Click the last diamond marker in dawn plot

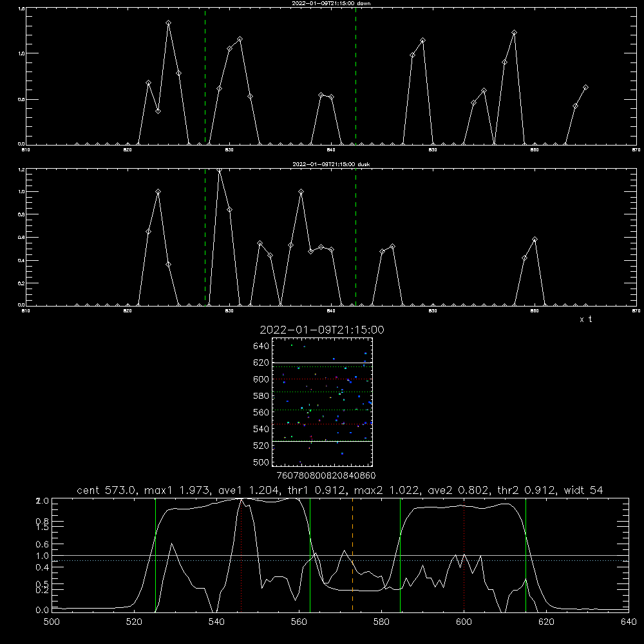click(585, 88)
